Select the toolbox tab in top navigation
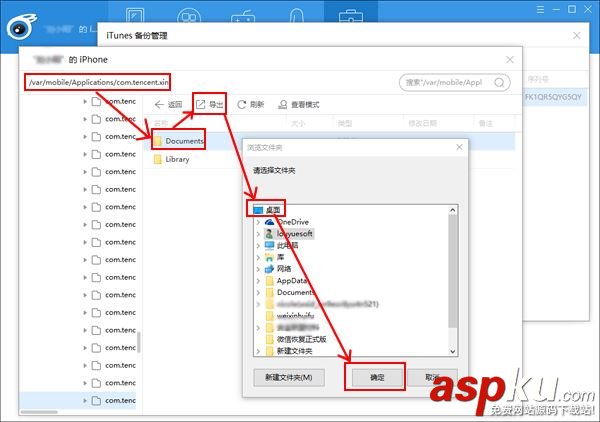600x422 pixels. tap(351, 16)
